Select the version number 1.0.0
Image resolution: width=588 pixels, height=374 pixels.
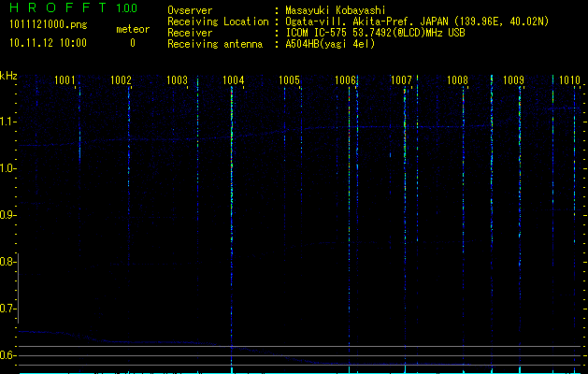127,7
